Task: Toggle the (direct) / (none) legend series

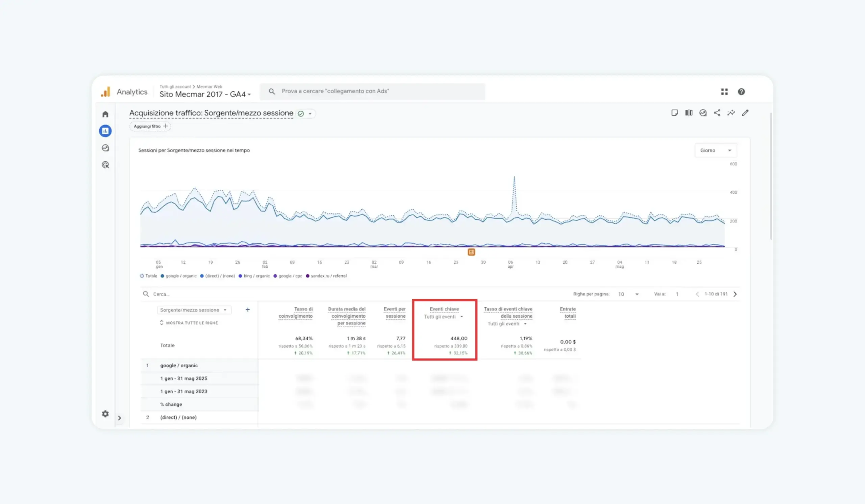Action: pos(217,276)
